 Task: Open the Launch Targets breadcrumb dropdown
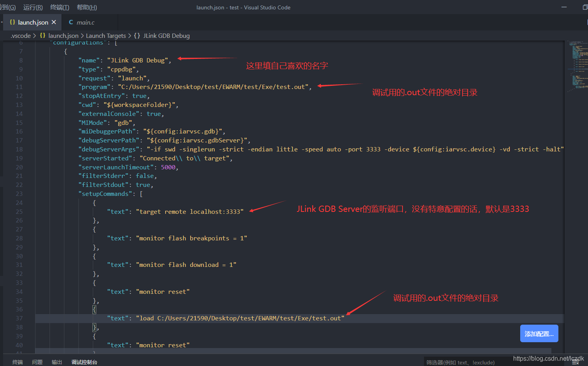[x=106, y=36]
